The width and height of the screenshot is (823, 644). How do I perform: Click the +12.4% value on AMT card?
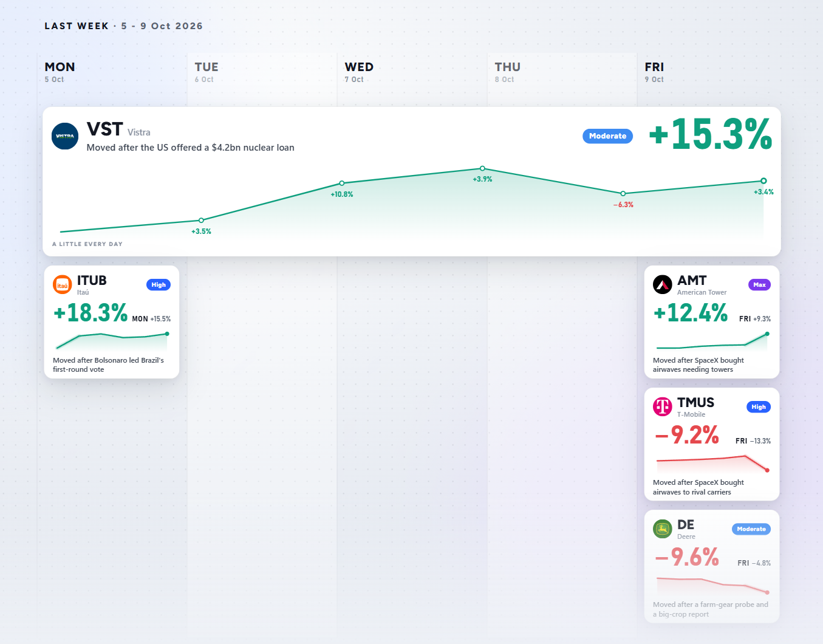coord(691,313)
